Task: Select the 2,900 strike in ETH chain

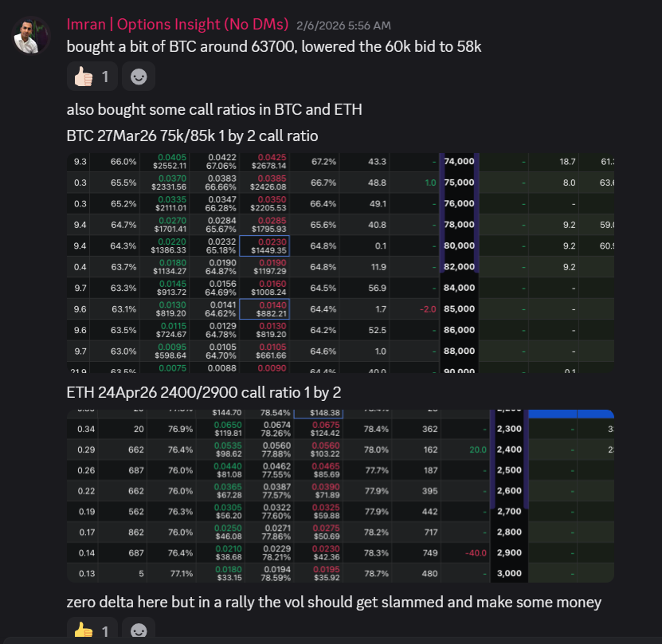Action: (x=509, y=552)
